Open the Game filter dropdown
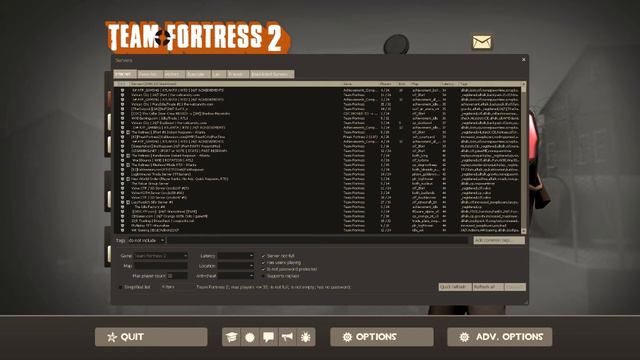Image resolution: width=640 pixels, height=360 pixels. tap(161, 256)
